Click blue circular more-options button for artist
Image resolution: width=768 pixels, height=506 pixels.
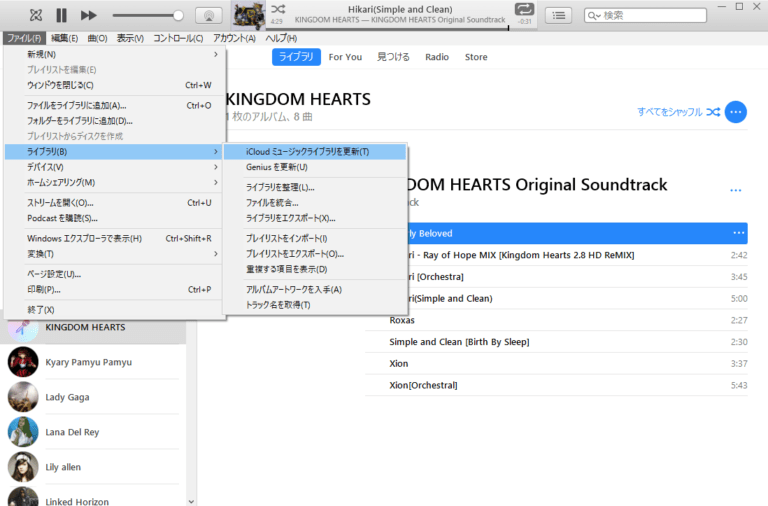(736, 112)
